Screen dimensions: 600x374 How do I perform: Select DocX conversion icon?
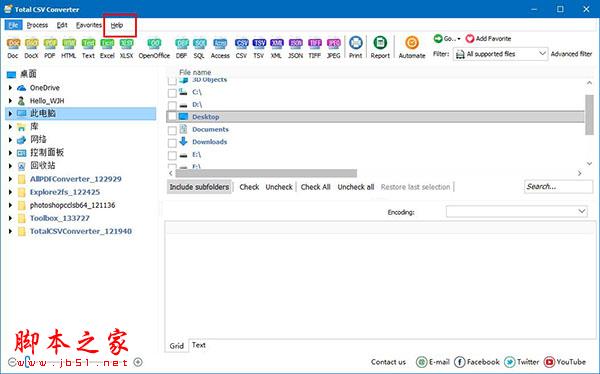click(31, 43)
